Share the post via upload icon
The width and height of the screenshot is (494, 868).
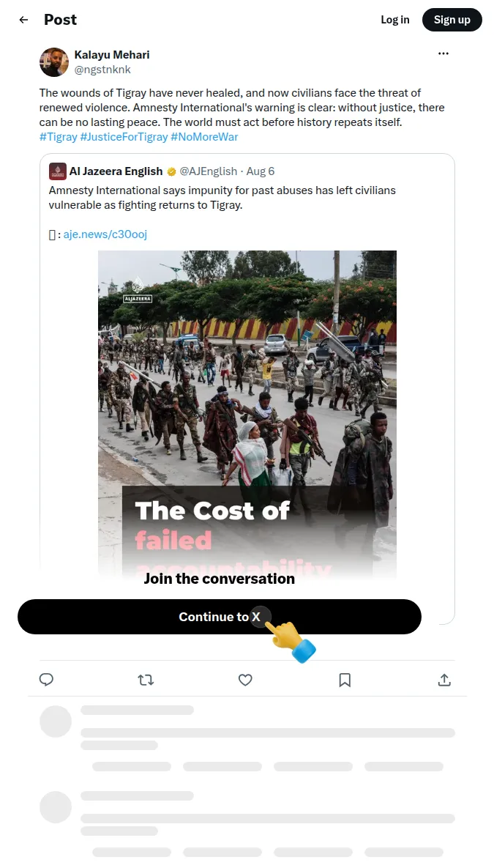coord(444,680)
